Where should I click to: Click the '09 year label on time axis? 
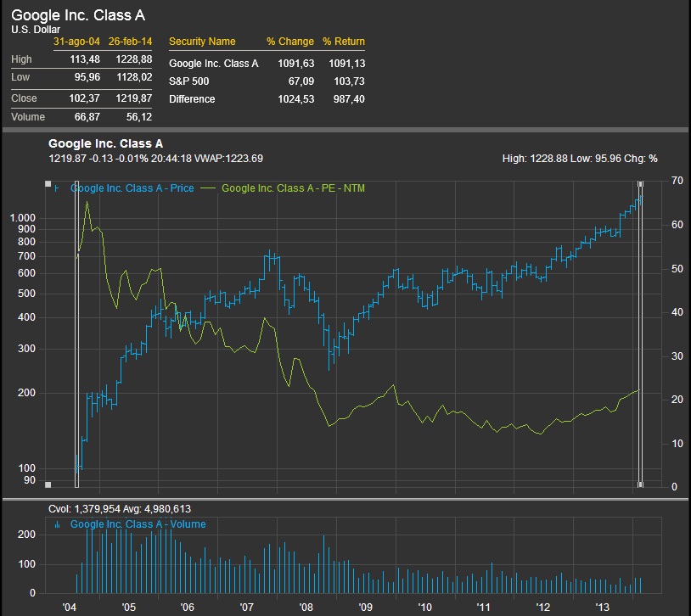[366, 608]
